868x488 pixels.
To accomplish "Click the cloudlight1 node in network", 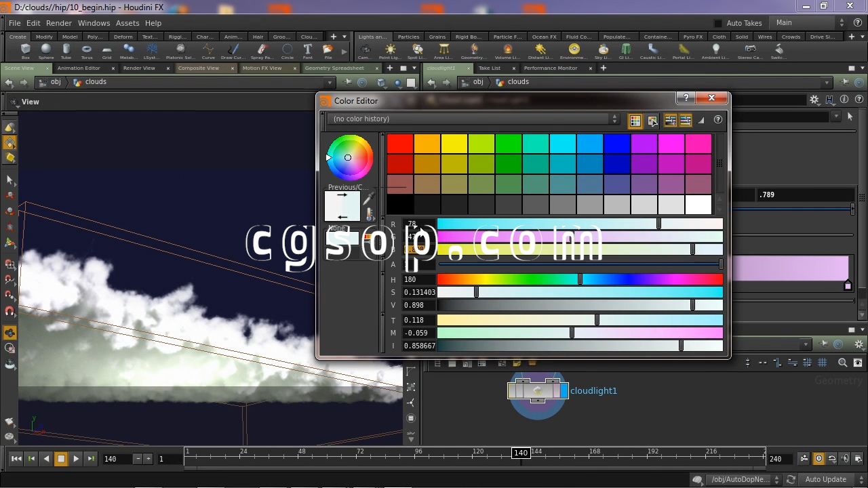I will pyautogui.click(x=538, y=390).
